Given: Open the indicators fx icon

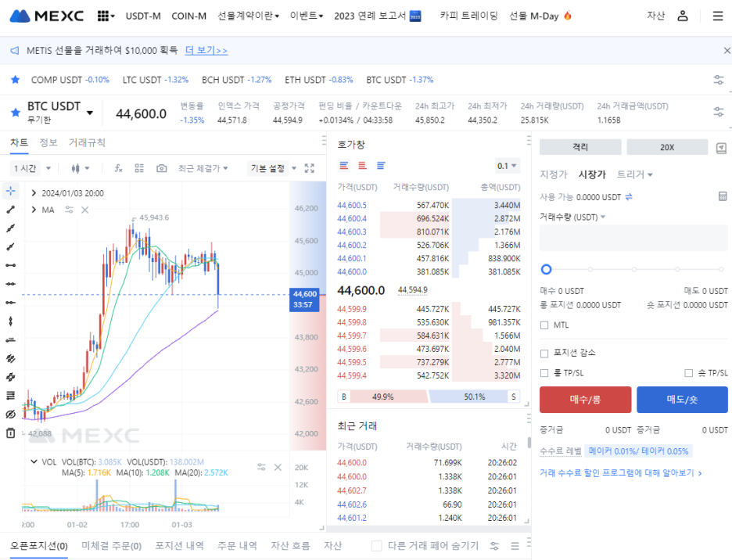Looking at the screenshot, I should pos(119,168).
